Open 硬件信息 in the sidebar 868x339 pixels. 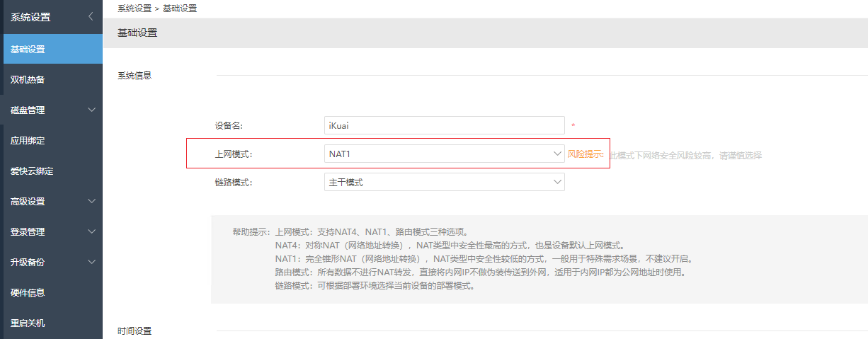(x=28, y=292)
